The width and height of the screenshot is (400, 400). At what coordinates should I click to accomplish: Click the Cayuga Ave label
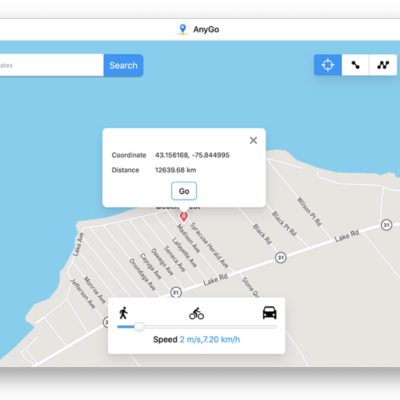(x=150, y=266)
